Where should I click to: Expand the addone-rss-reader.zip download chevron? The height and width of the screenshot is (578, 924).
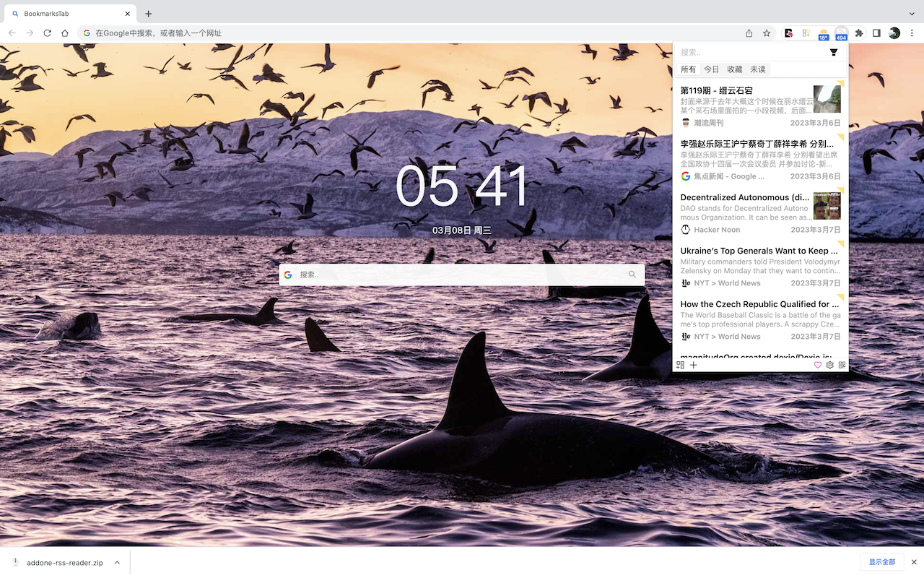pos(117,562)
